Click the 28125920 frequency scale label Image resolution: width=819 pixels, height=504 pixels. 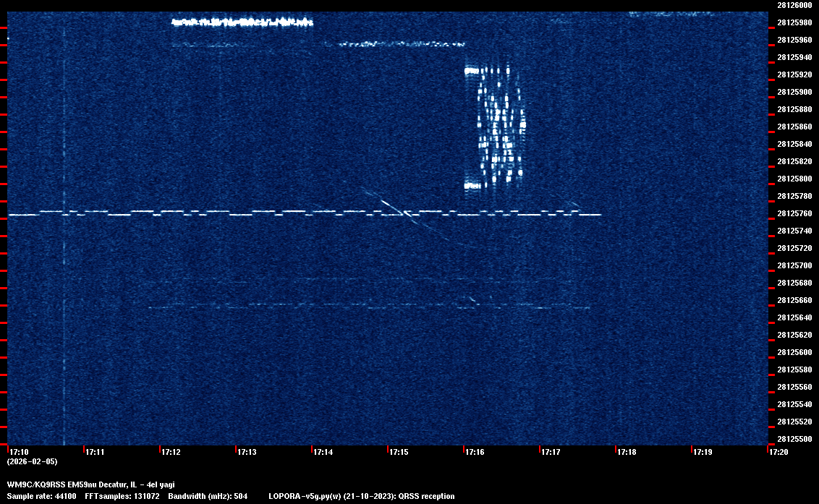point(794,74)
